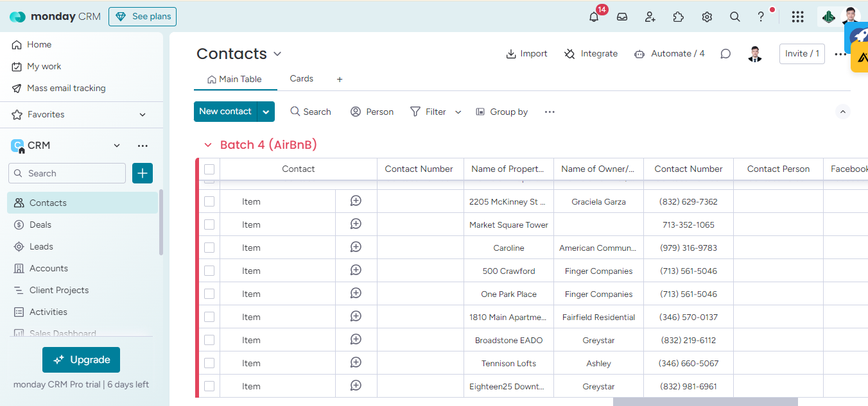Screen dimensions: 868x406
Task: Add update for Graciela Garza row
Action: click(x=356, y=201)
